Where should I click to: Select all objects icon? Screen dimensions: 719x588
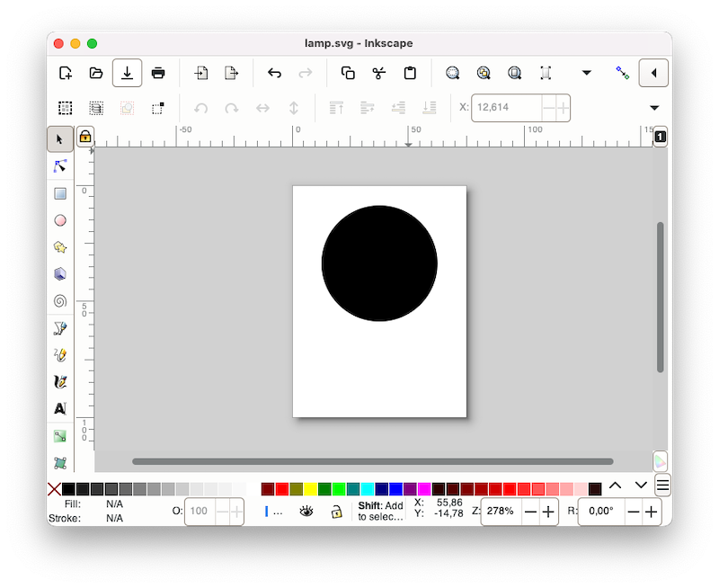pos(65,108)
